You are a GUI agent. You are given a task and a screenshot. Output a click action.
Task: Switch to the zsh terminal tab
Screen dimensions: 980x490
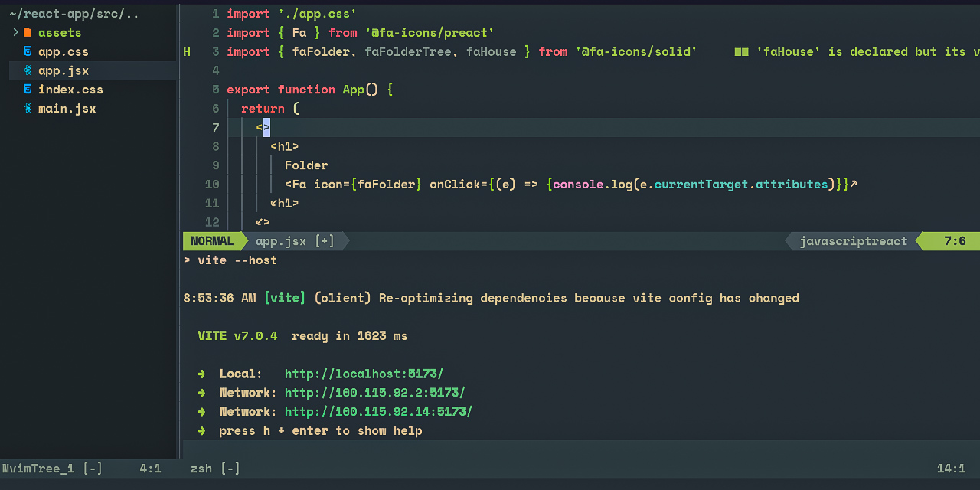(x=201, y=468)
